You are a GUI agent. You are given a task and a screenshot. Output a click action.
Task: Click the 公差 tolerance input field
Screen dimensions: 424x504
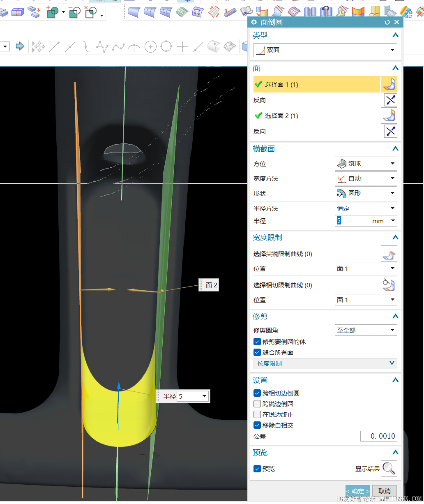click(378, 436)
